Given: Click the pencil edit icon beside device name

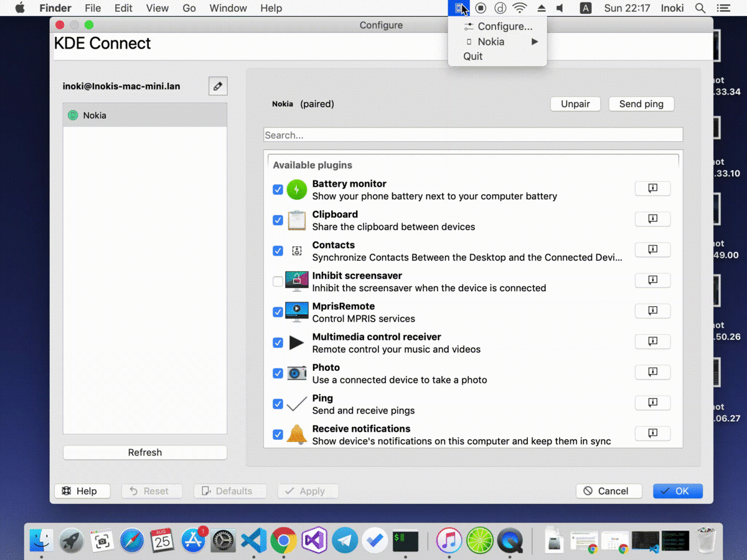Looking at the screenshot, I should (x=218, y=86).
